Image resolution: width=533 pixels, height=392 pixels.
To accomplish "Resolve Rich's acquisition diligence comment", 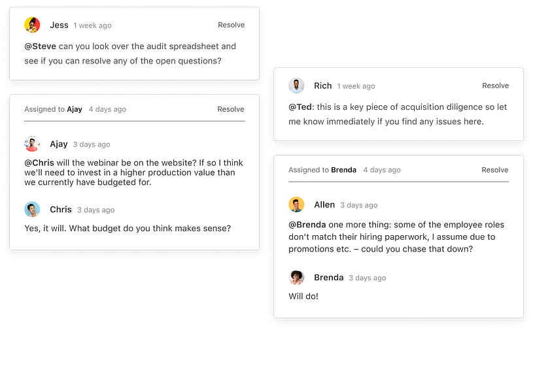I will [x=495, y=86].
